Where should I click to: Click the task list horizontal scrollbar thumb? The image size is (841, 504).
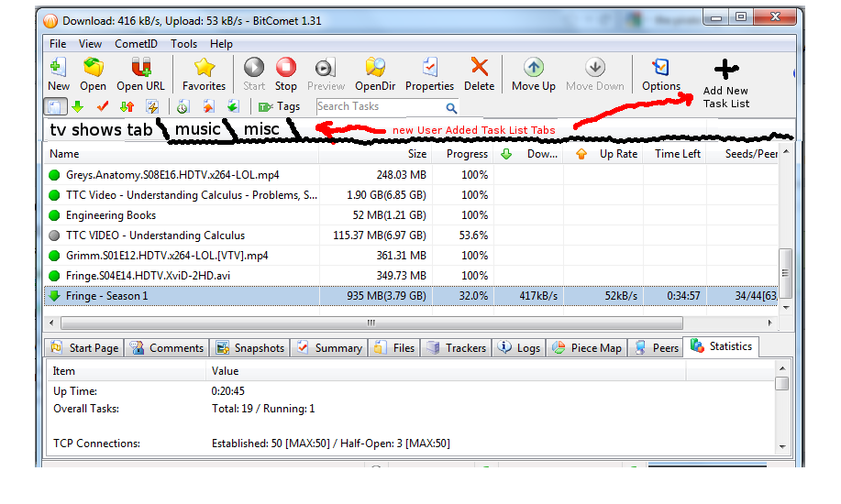click(371, 323)
